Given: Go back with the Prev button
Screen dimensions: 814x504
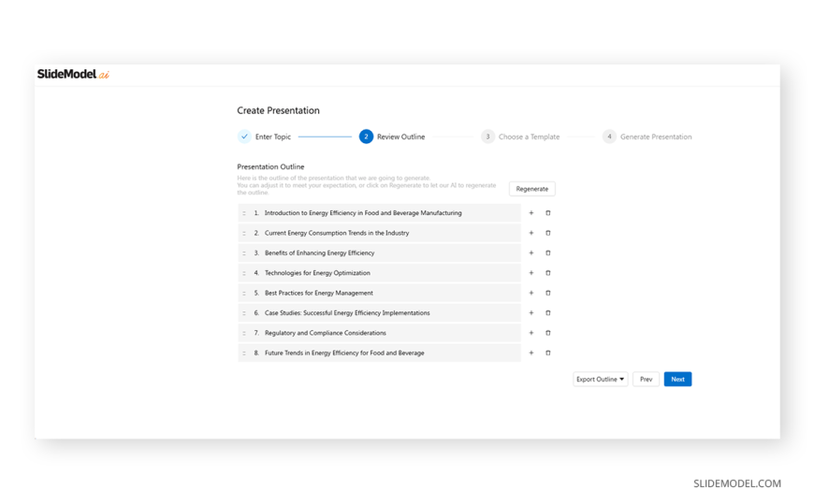Looking at the screenshot, I should pyautogui.click(x=646, y=380).
